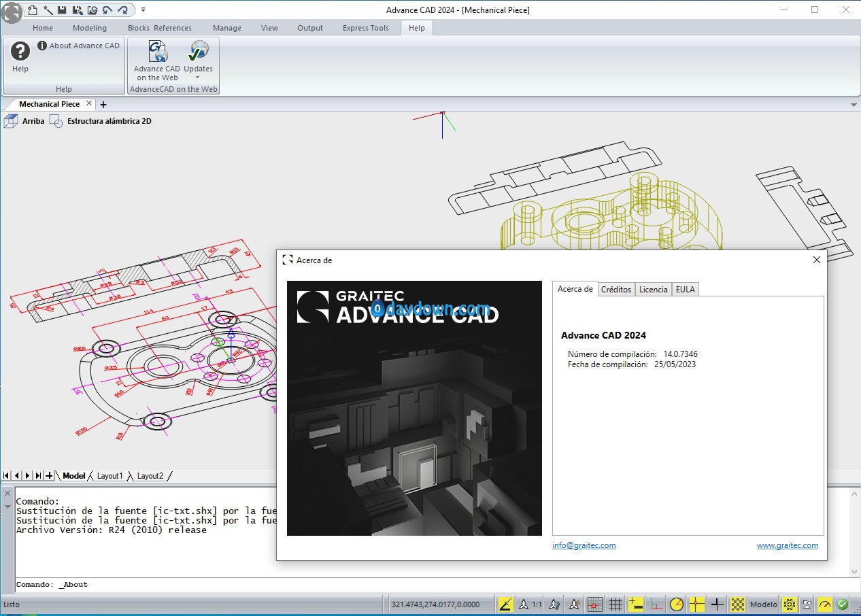Viewport: 861px width, 616px height.
Task: Open the Créditos tab
Action: point(617,290)
